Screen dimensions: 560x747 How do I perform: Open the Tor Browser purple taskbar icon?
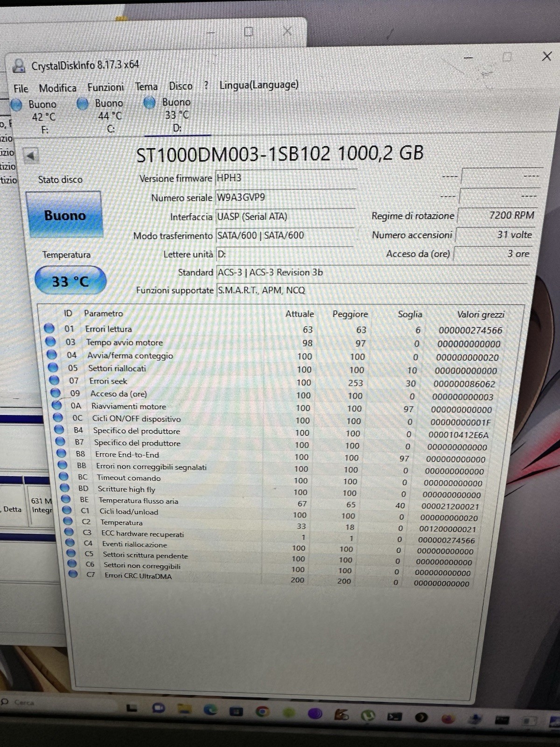(x=315, y=713)
